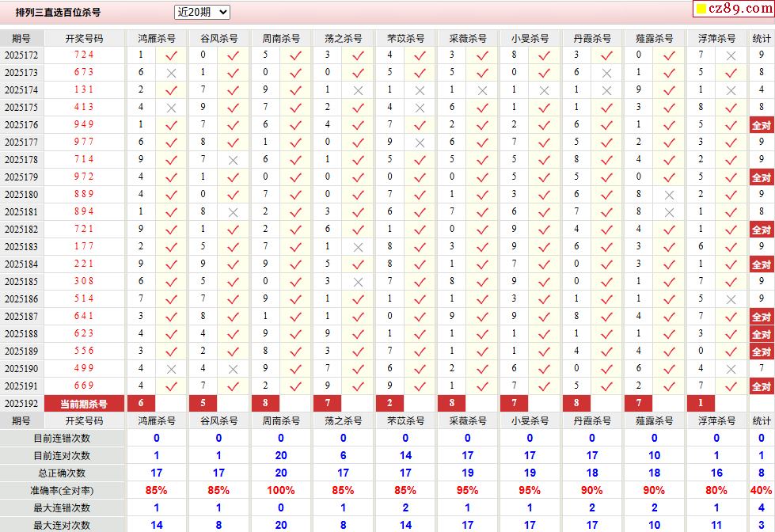Click the X mark for 谷风杀号 in row 2025190
The width and height of the screenshot is (775, 532).
[234, 370]
